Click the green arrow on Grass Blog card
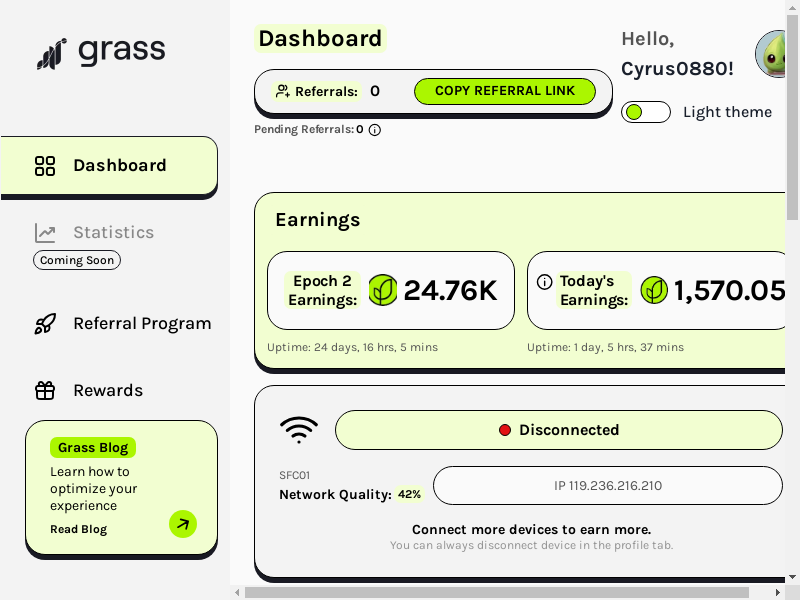This screenshot has height=600, width=800. coord(183,524)
